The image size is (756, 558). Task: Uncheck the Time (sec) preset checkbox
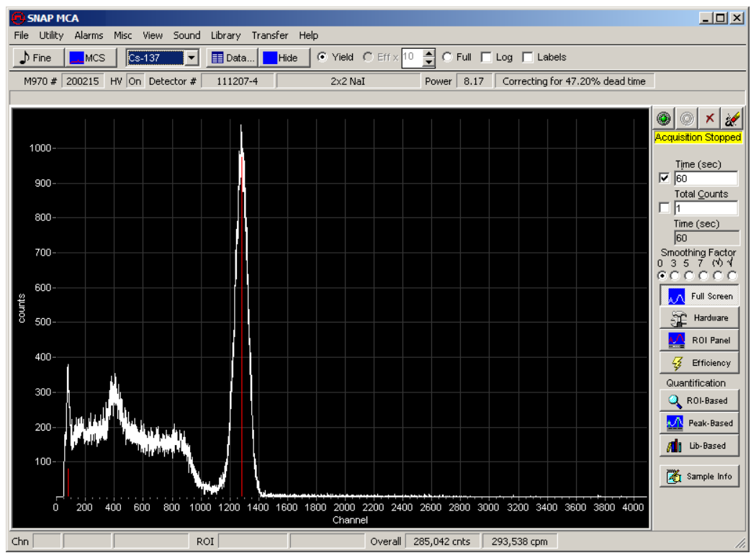(665, 178)
